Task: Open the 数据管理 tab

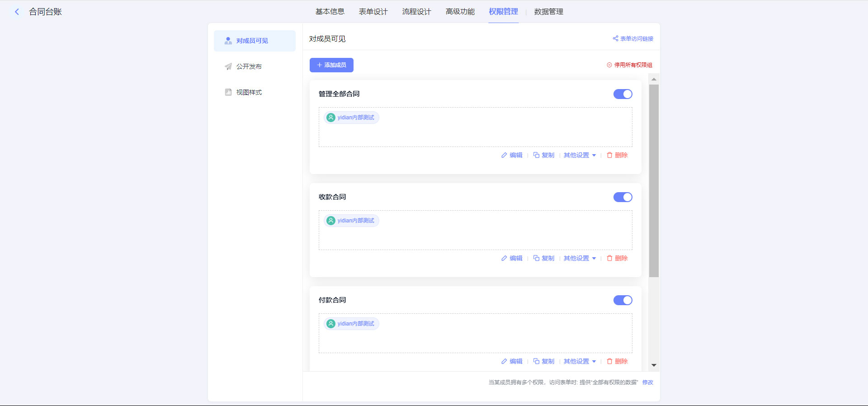Action: (x=548, y=12)
